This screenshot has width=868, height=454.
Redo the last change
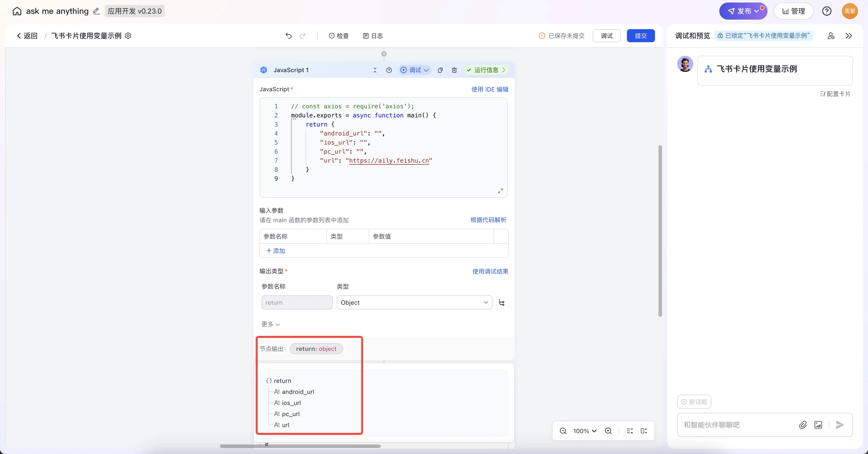303,36
